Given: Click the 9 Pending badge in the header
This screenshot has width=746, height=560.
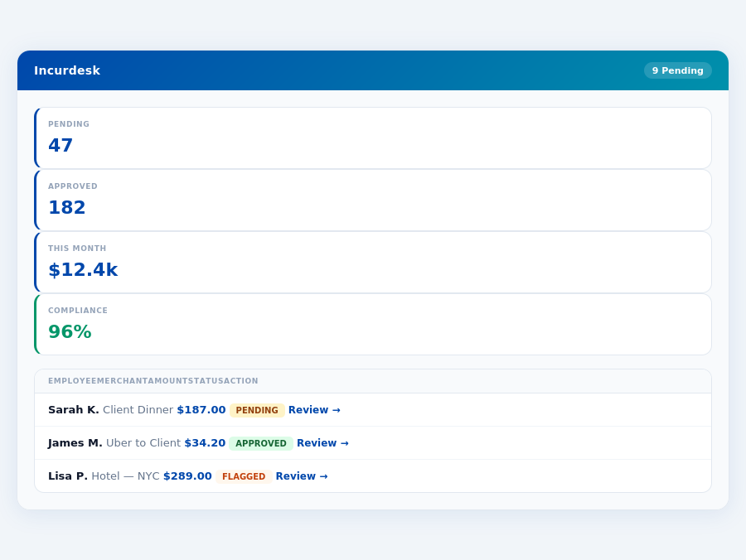Looking at the screenshot, I should pos(678,70).
